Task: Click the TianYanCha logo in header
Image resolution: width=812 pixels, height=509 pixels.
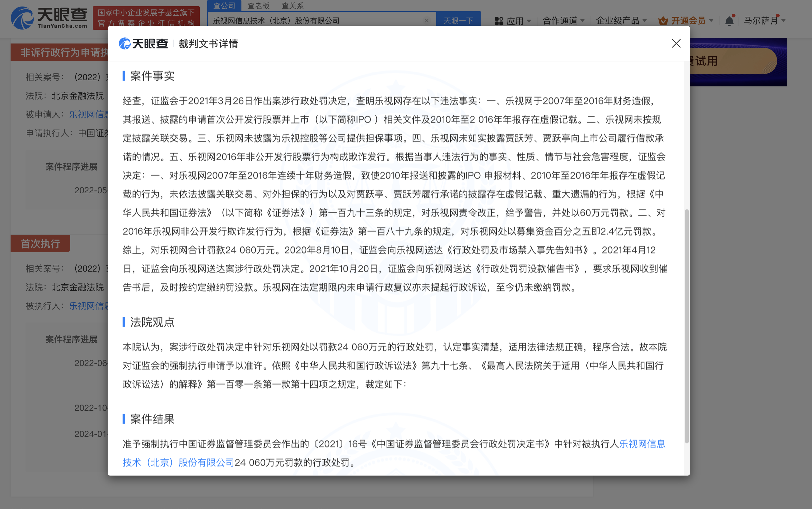Action: [49, 17]
